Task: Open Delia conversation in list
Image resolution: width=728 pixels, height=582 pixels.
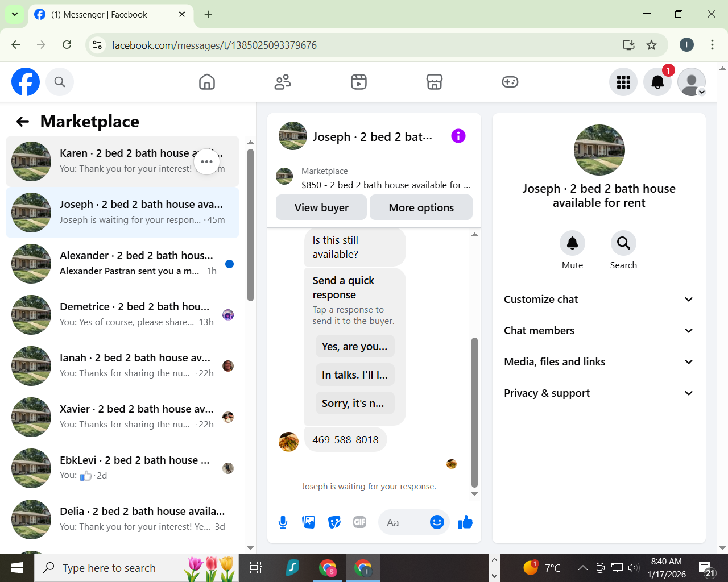Action: [x=122, y=519]
